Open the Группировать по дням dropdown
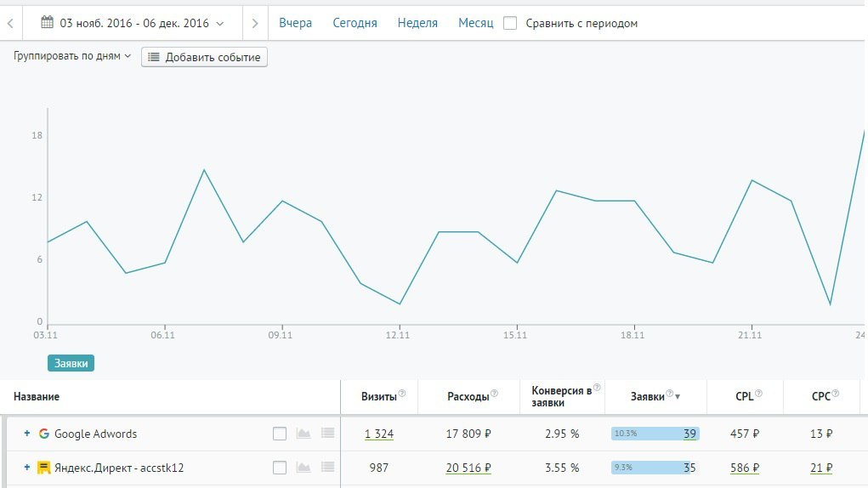Screen dimensions: 868x488 point(72,56)
